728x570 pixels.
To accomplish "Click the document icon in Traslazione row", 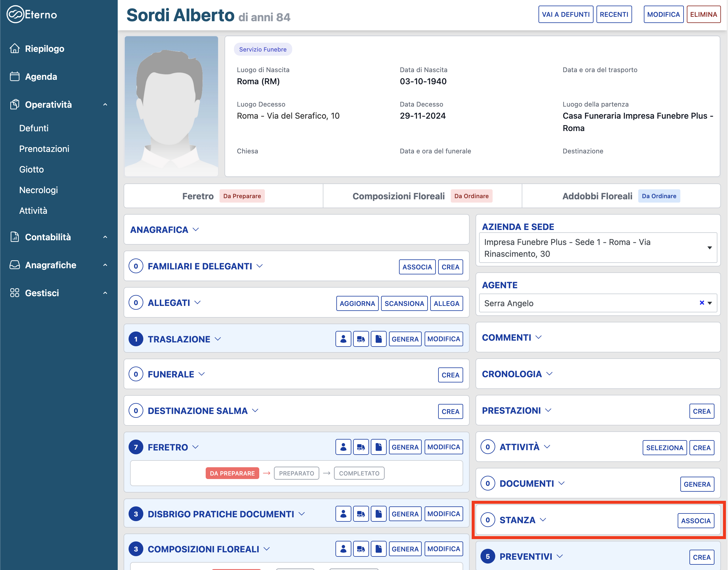I will tap(378, 339).
